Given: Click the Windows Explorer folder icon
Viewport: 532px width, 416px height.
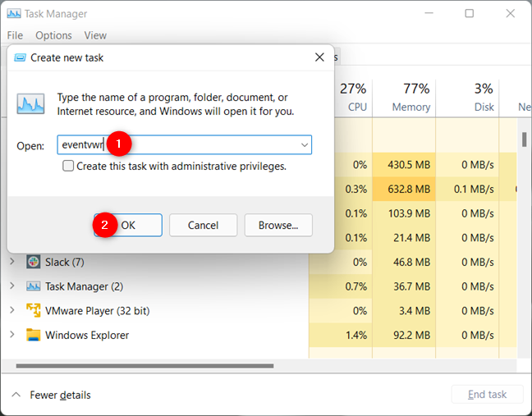Looking at the screenshot, I should point(33,335).
